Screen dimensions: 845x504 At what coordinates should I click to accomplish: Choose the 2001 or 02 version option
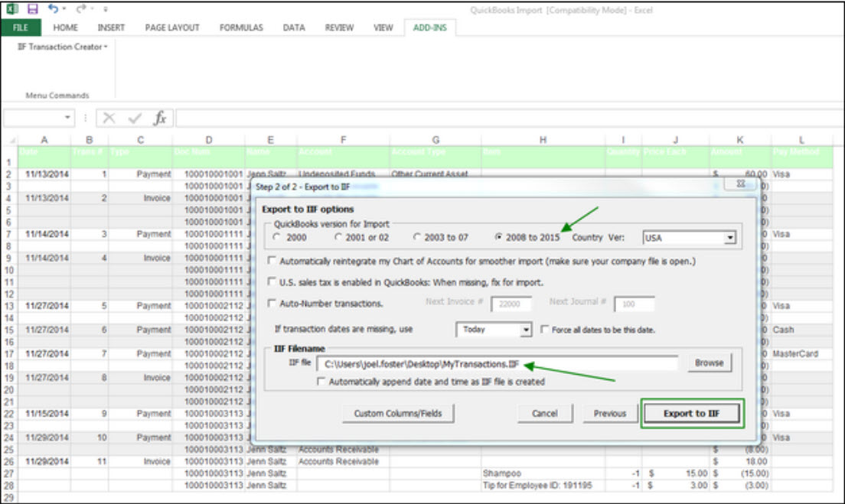point(338,237)
